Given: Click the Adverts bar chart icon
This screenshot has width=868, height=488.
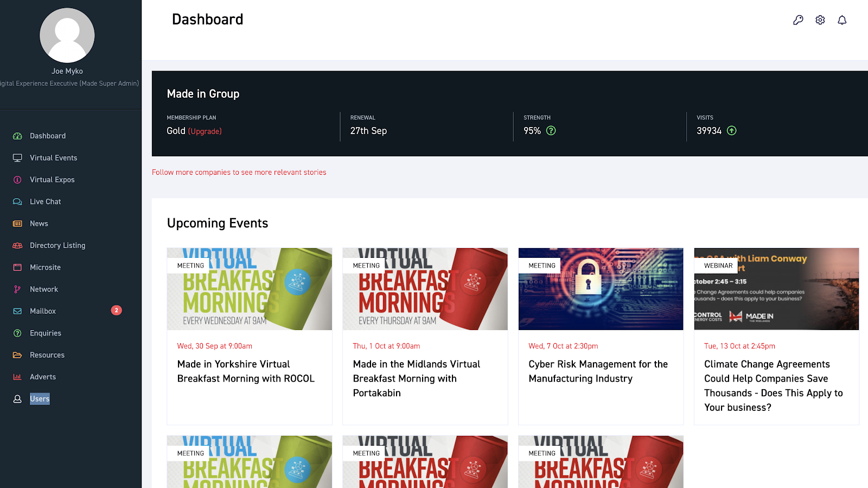Looking at the screenshot, I should [17, 377].
